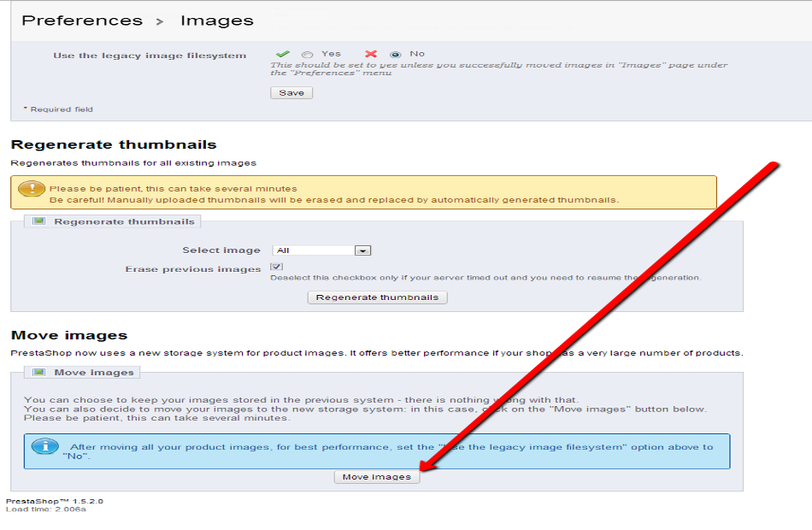This screenshot has width=812, height=530.
Task: Click the image icon in Regenerate thumbnails legend
Action: pos(38,221)
